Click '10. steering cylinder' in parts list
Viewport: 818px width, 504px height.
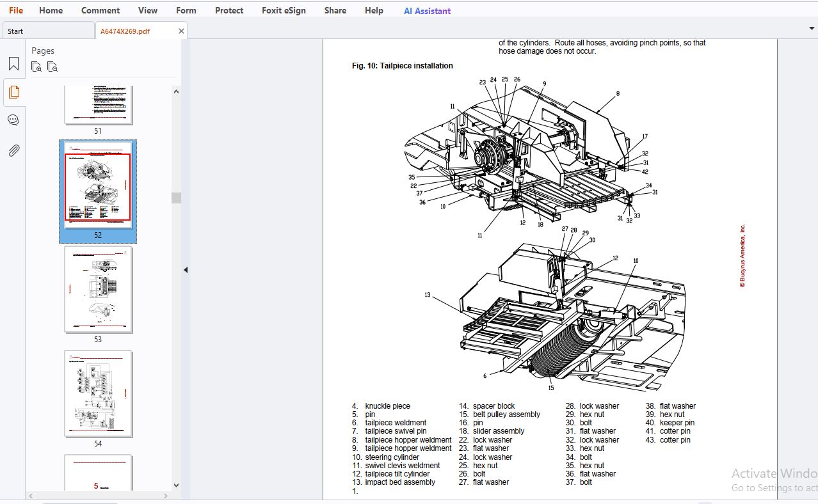[385, 457]
